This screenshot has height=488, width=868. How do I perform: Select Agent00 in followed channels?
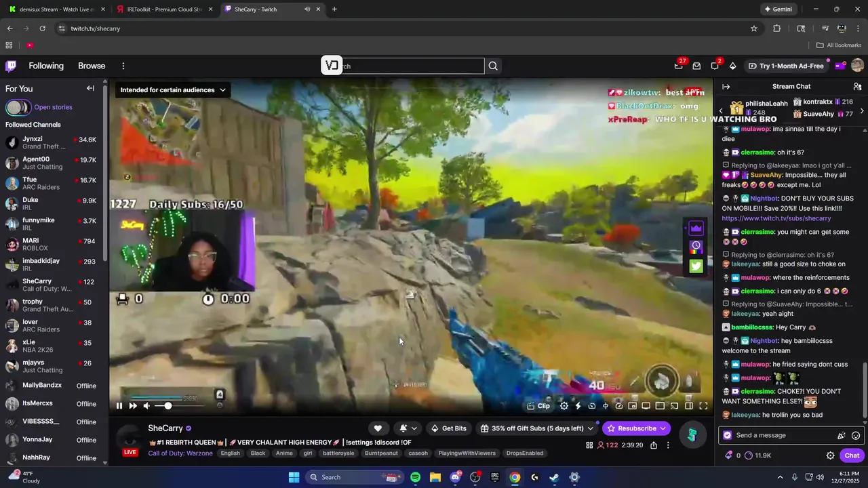coord(51,163)
